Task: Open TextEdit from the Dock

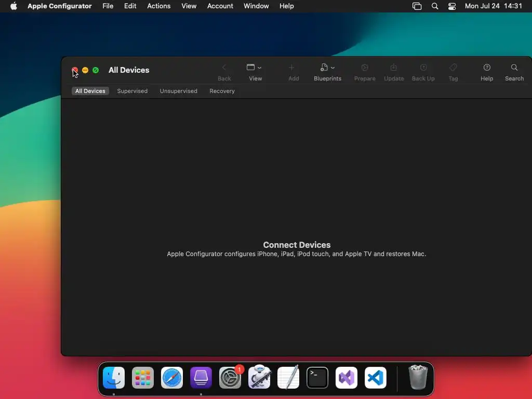Action: coord(288,377)
